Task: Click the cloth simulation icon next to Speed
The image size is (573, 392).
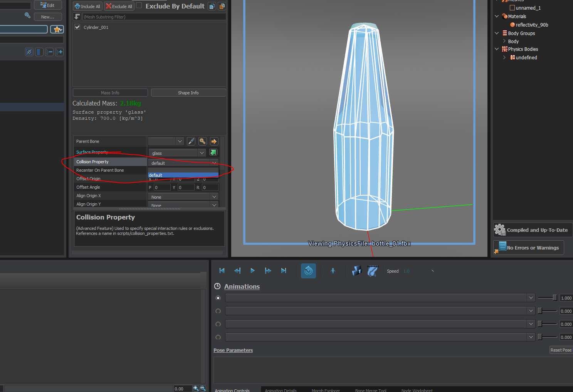Action: (372, 271)
